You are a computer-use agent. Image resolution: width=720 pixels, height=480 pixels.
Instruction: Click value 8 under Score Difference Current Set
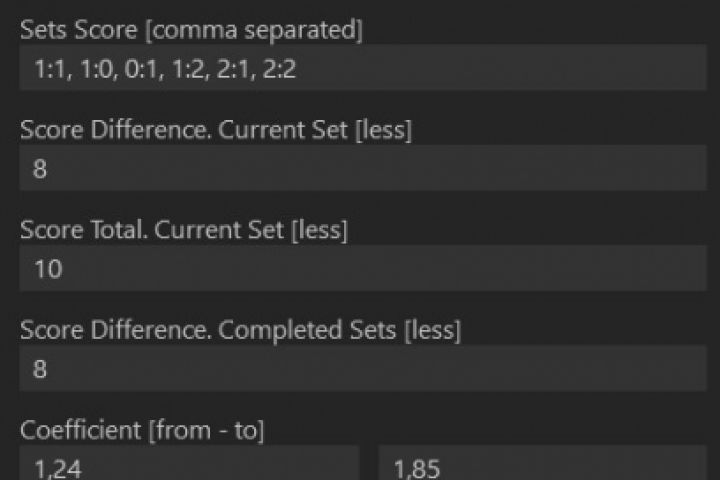click(40, 169)
